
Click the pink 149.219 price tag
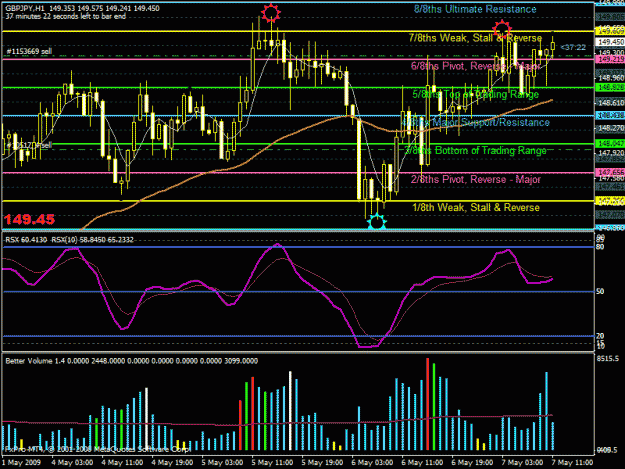[610, 59]
